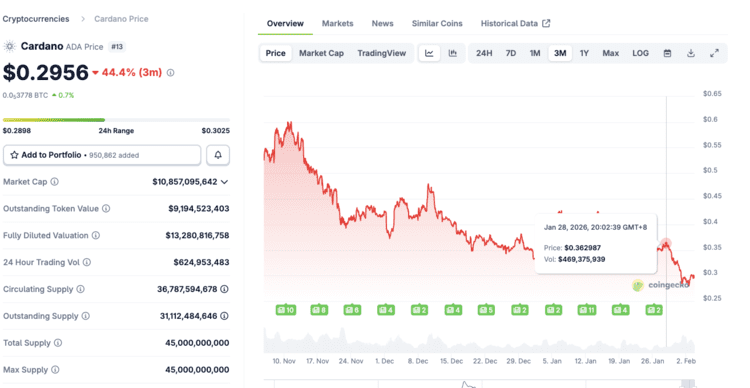Expand chart to fullscreen
The image size is (750, 388).
[x=714, y=53]
